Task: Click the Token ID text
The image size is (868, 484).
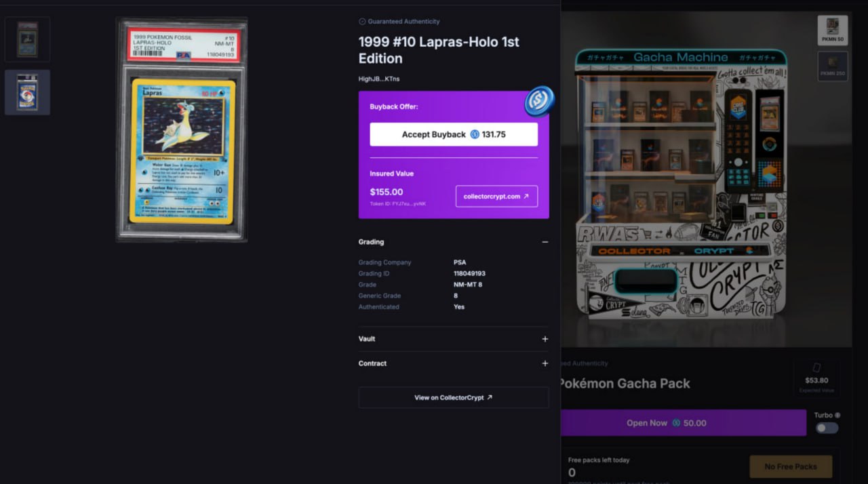Action: point(398,203)
